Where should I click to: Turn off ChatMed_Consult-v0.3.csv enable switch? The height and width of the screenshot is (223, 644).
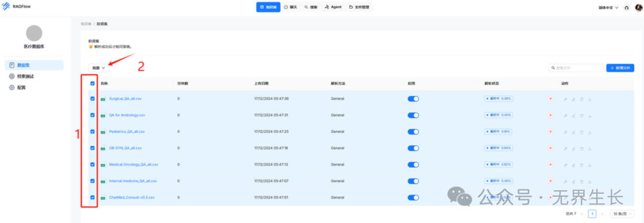pos(413,197)
